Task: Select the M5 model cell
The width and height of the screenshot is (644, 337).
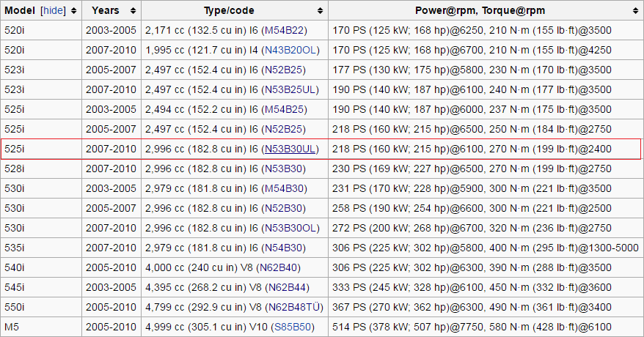Action: tap(41, 327)
